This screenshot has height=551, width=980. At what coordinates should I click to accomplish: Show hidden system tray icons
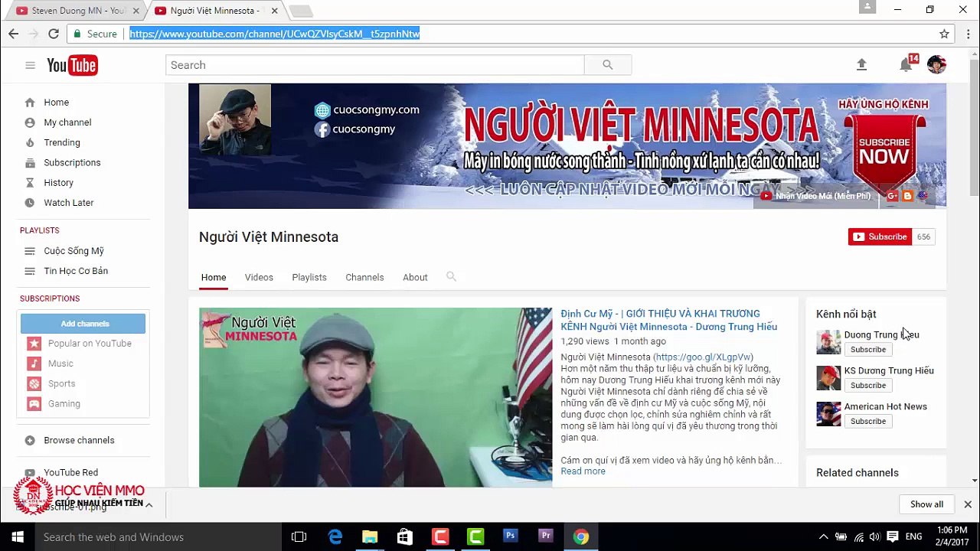point(824,536)
